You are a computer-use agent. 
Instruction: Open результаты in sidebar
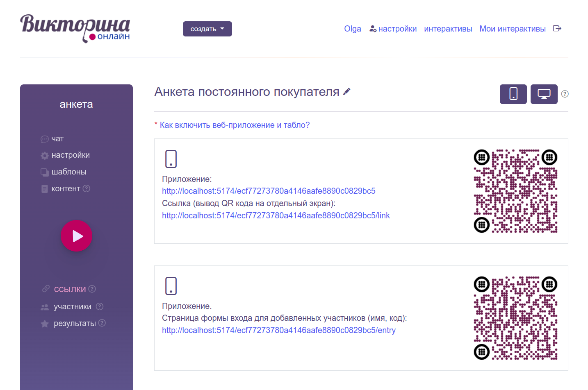[x=75, y=323]
